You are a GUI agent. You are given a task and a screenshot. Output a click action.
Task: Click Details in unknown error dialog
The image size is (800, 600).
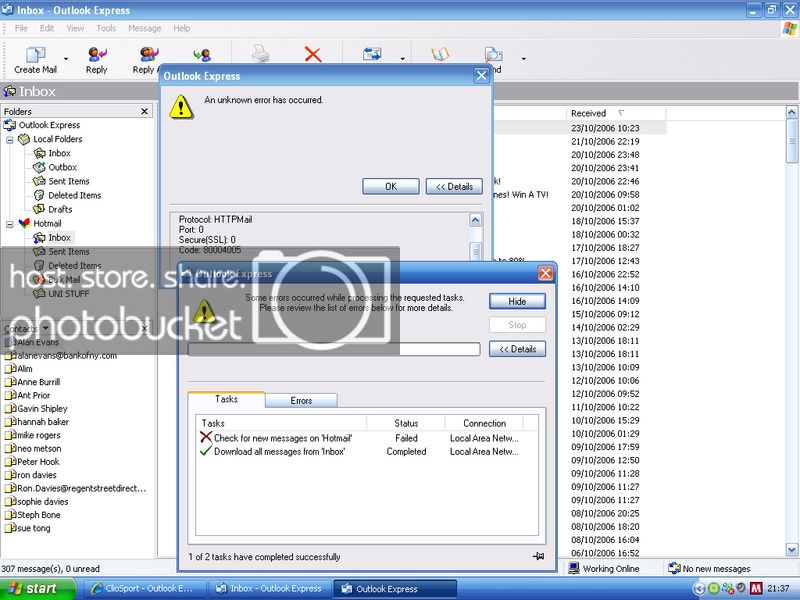click(454, 187)
